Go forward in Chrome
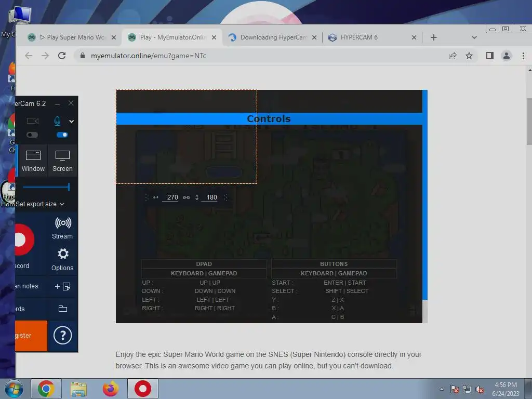The width and height of the screenshot is (532, 399). point(45,56)
